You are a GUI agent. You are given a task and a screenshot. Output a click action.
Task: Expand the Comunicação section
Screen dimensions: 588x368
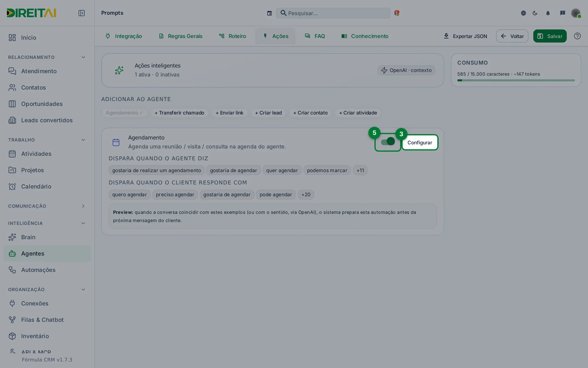(83, 206)
